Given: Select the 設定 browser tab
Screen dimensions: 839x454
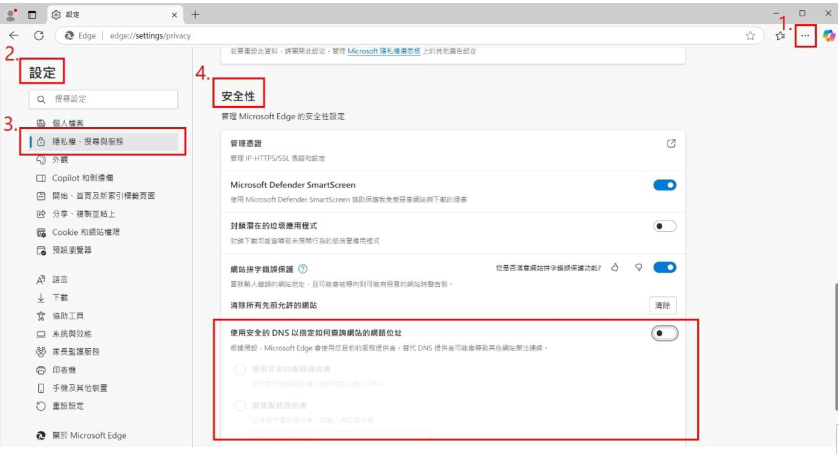Looking at the screenshot, I should 115,14.
